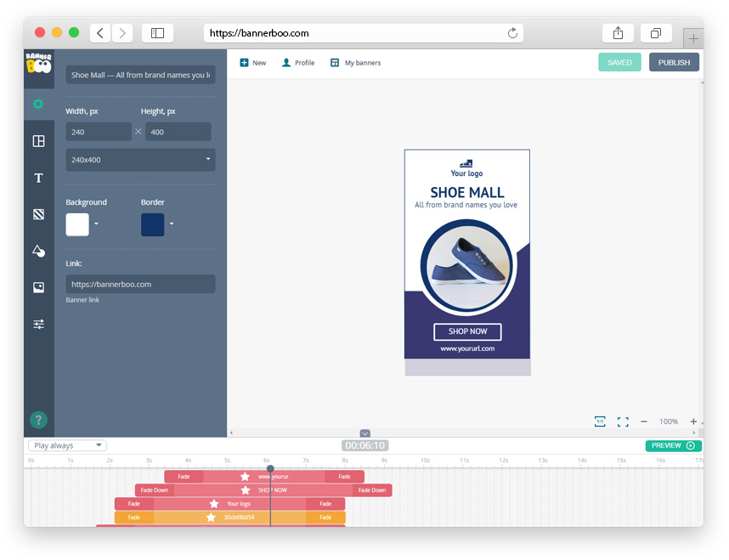
Task: Open the image tool in sidebar
Action: (38, 288)
